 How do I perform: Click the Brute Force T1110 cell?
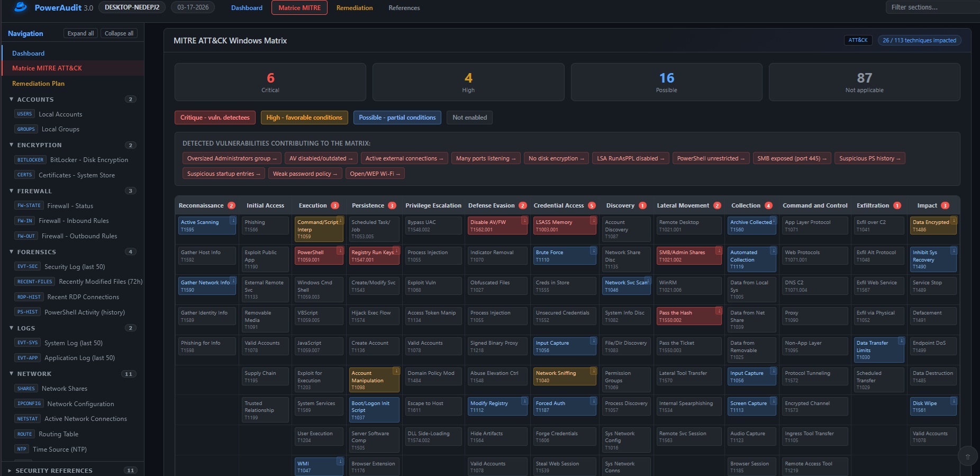565,256
